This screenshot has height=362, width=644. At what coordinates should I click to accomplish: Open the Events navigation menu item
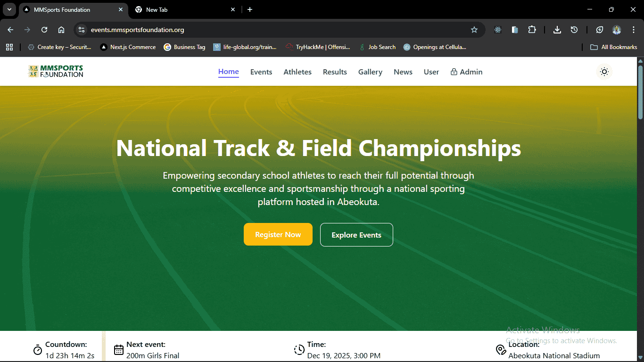tap(261, 72)
